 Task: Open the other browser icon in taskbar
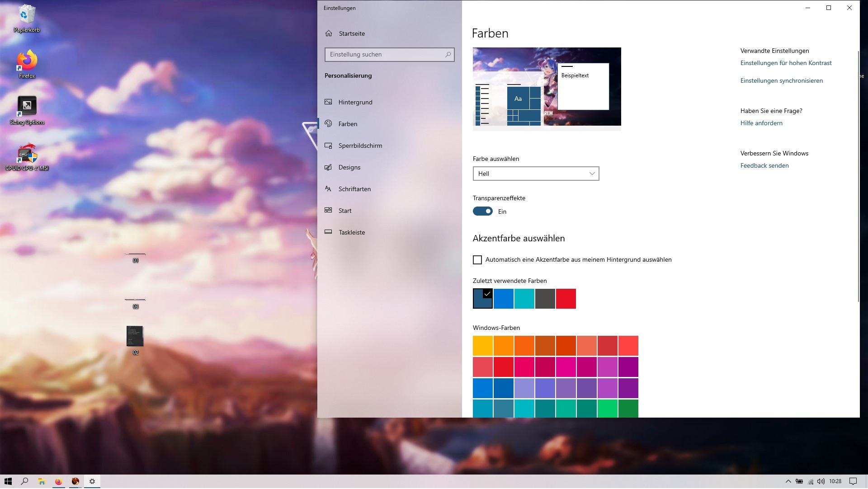(75, 481)
